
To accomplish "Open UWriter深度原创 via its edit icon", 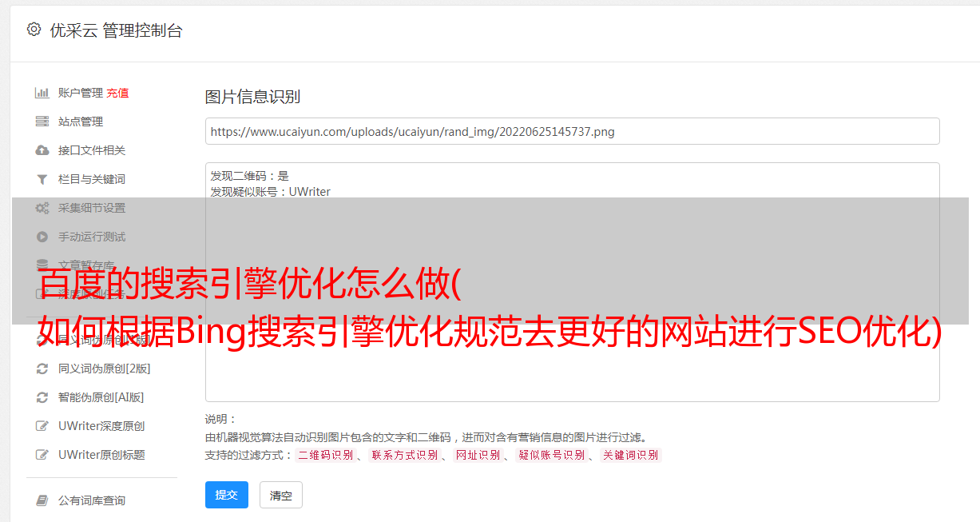I will [42, 426].
